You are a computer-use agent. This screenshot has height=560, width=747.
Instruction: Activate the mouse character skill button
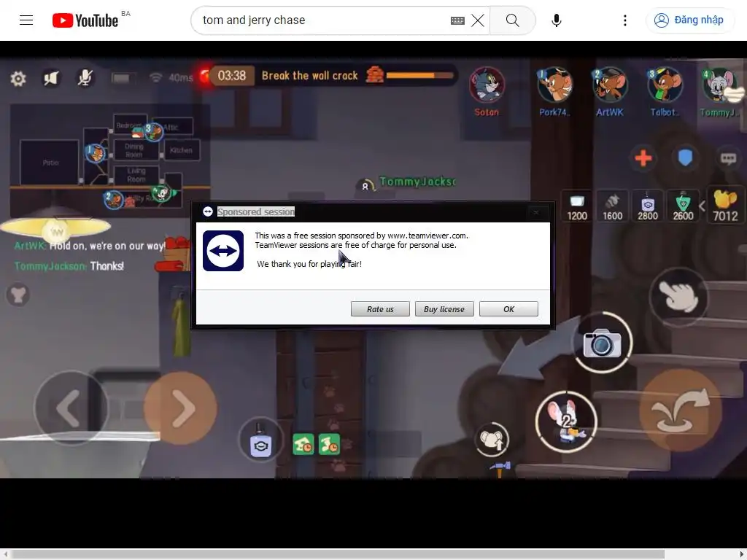pyautogui.click(x=566, y=421)
